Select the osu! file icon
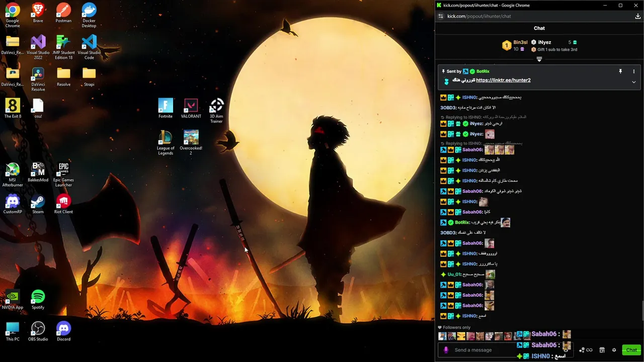 (38, 109)
